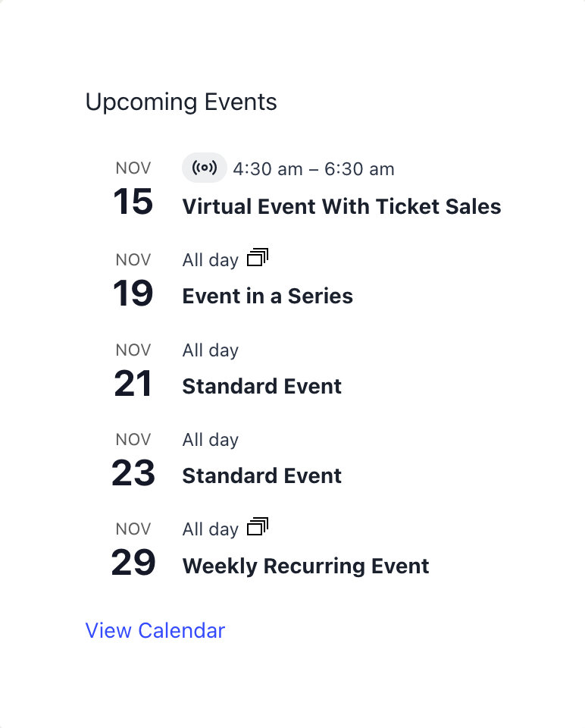Open the View Calendar link
This screenshot has height=728, width=585.
[x=155, y=630]
